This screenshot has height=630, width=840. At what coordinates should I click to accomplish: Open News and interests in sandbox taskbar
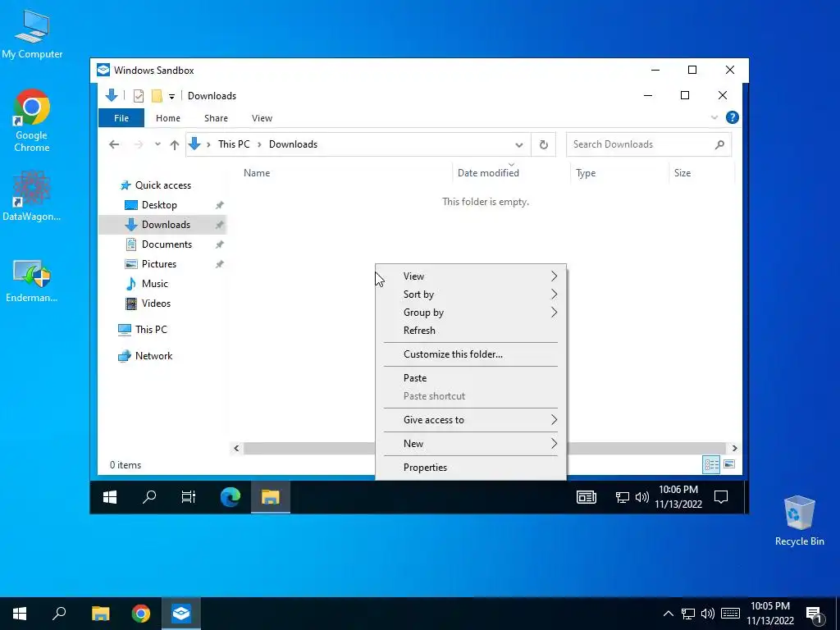tap(586, 498)
